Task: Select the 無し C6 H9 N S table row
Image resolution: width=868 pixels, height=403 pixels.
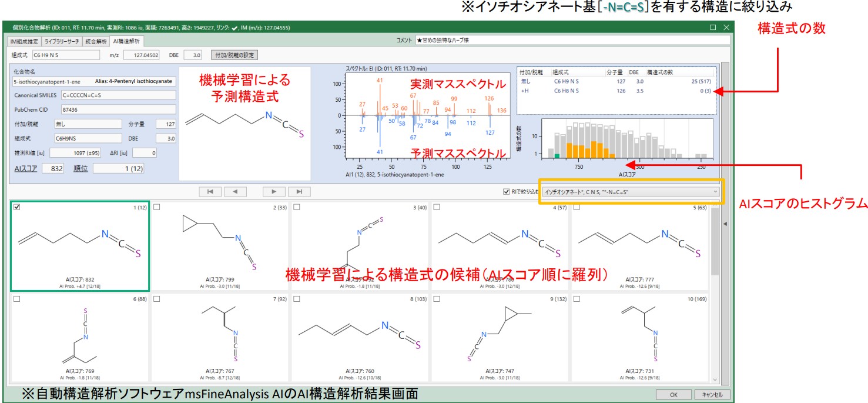Action: point(616,82)
